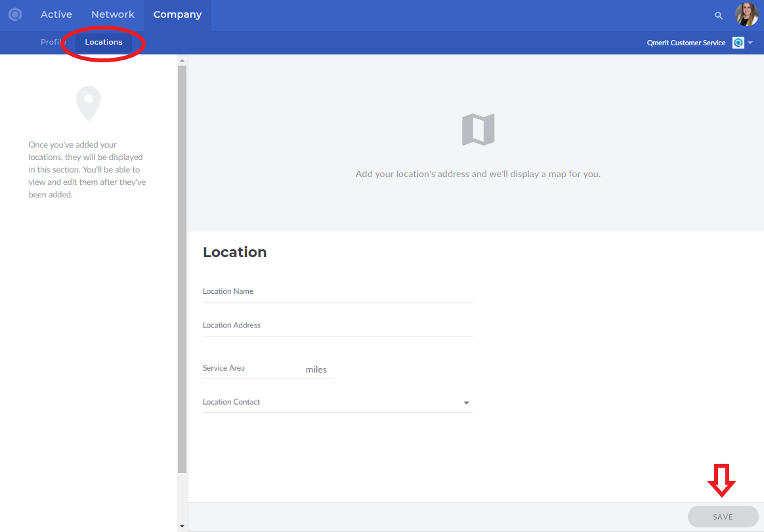Open the Location Contact dropdown
The width and height of the screenshot is (764, 532).
tap(466, 403)
